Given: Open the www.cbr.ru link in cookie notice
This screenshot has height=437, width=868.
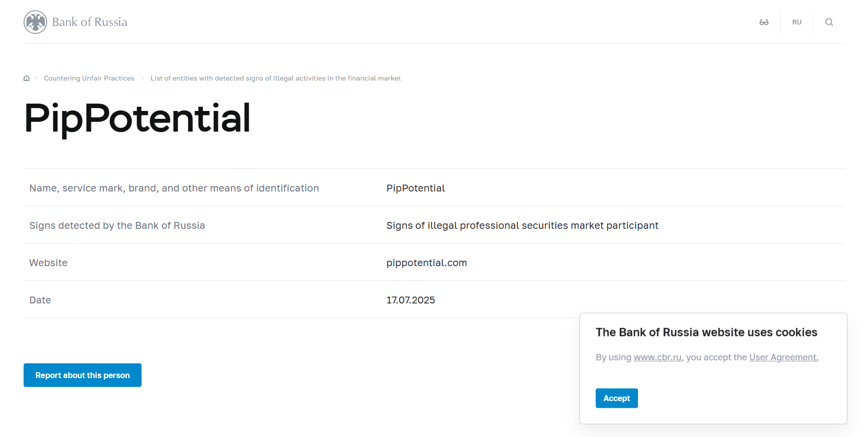Looking at the screenshot, I should [657, 357].
